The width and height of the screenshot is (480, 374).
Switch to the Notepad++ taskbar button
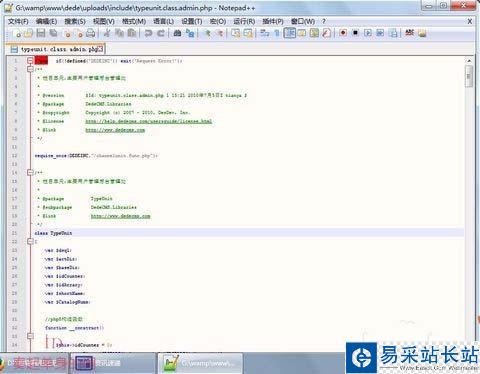coord(200,363)
